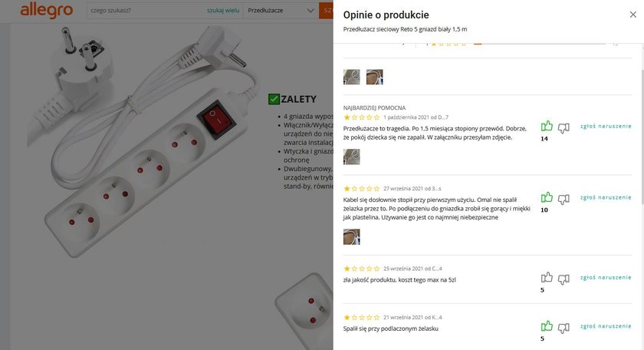Image resolution: width=644 pixels, height=350 pixels.
Task: Report abuse on the 14-vote review
Action: 606,127
